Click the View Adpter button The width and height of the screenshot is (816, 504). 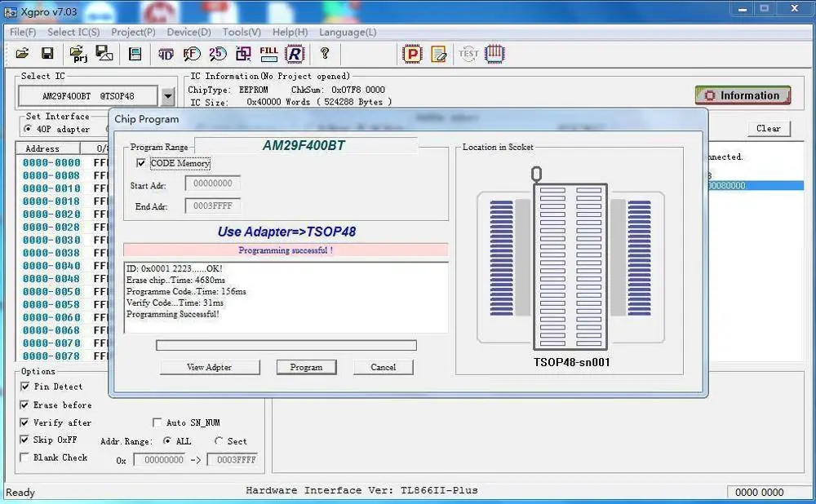[x=209, y=367]
